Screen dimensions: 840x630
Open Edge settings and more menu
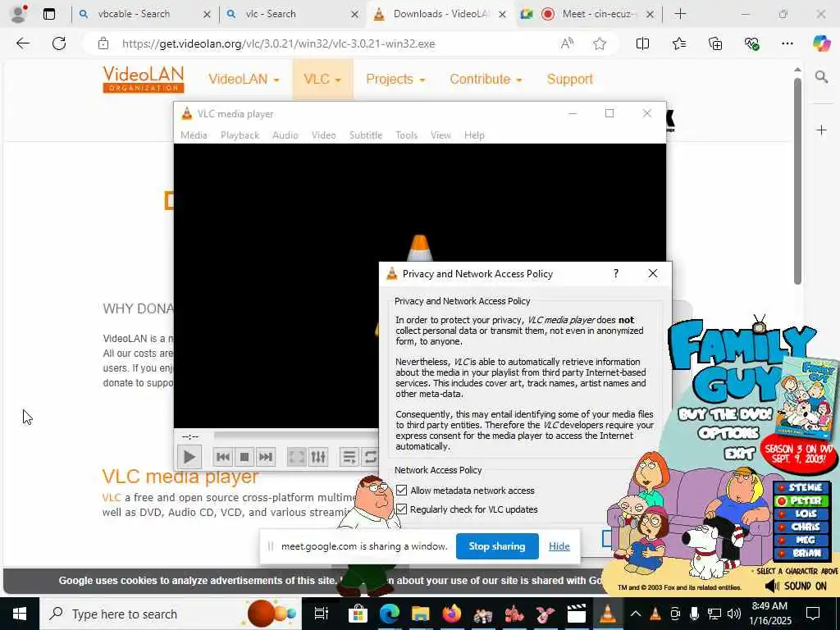[x=787, y=44]
